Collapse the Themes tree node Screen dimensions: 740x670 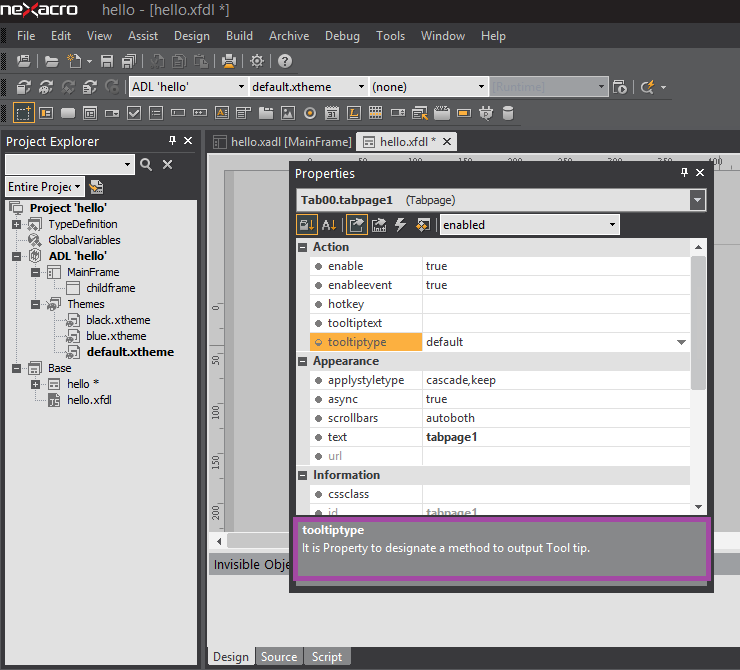click(x=35, y=304)
